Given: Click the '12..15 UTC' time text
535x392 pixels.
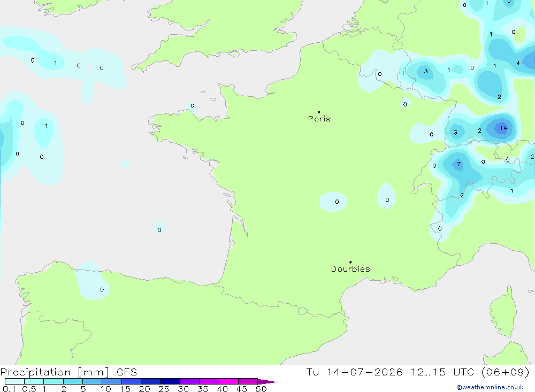Looking at the screenshot, I should point(442,372).
